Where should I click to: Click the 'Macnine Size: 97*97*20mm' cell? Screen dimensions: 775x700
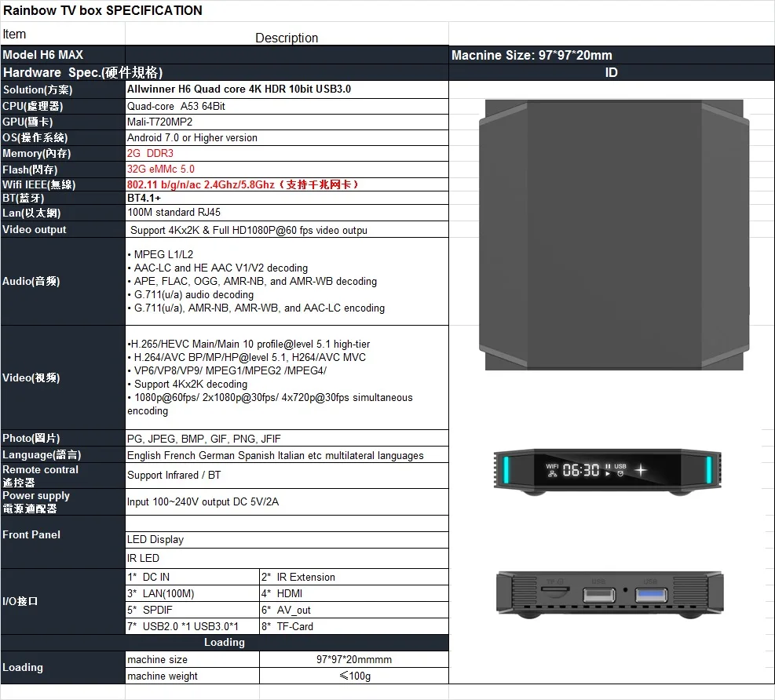pyautogui.click(x=612, y=55)
